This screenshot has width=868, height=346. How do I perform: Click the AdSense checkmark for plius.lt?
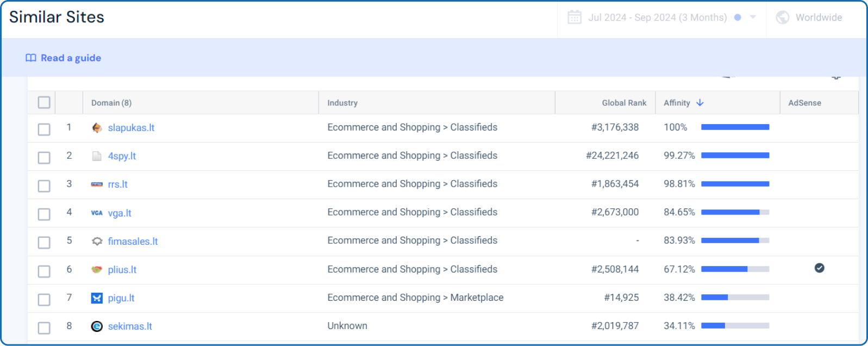pyautogui.click(x=820, y=268)
